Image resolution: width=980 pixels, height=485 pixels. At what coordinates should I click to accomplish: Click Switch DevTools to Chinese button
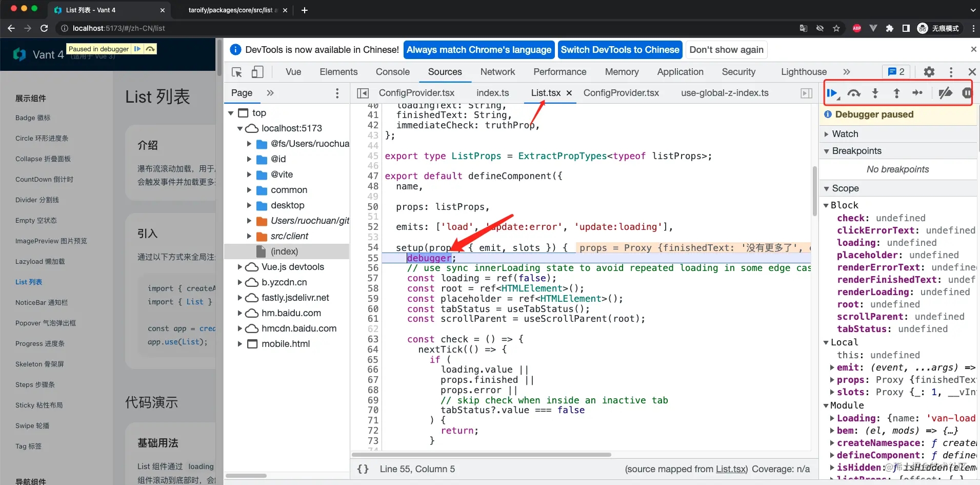(x=619, y=50)
